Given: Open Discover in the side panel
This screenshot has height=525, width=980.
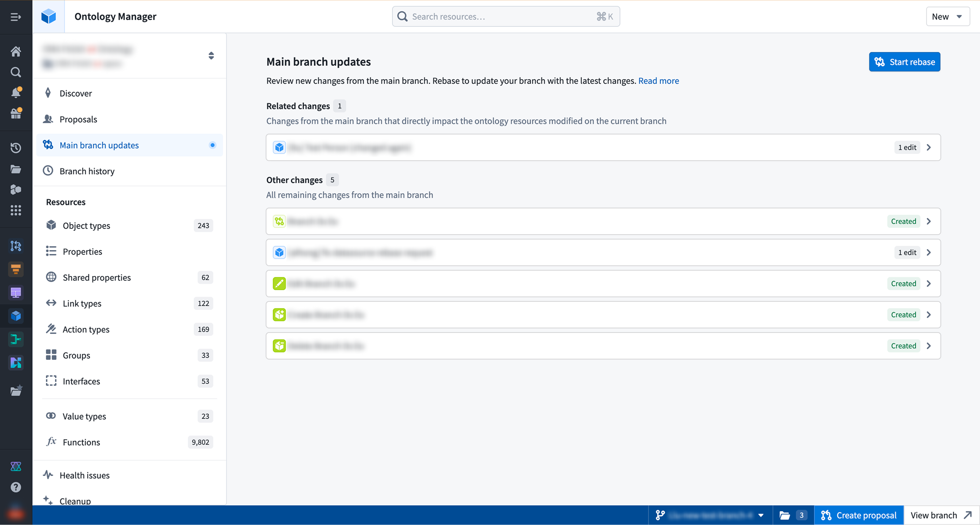Looking at the screenshot, I should coord(129,93).
